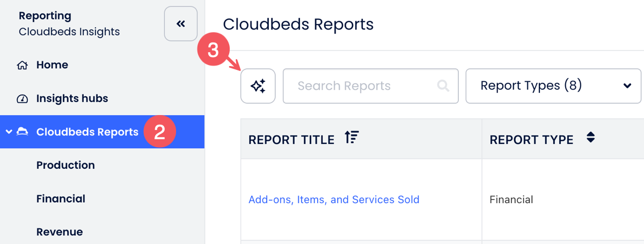Click the REPORT TITLE column header
The image size is (644, 244).
(291, 140)
